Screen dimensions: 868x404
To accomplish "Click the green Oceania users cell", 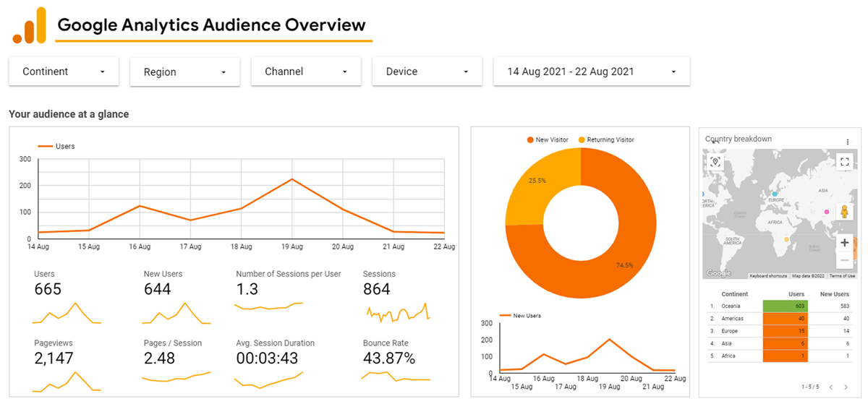I will [x=785, y=306].
